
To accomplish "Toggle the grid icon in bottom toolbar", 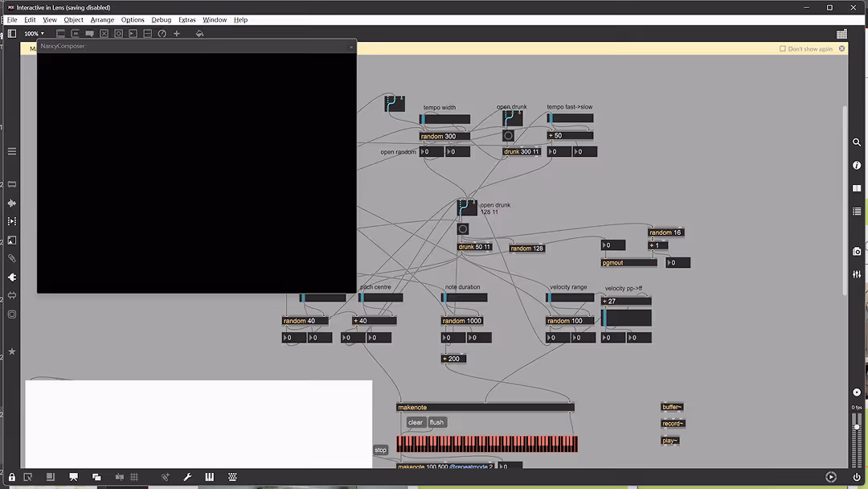I will point(133,477).
